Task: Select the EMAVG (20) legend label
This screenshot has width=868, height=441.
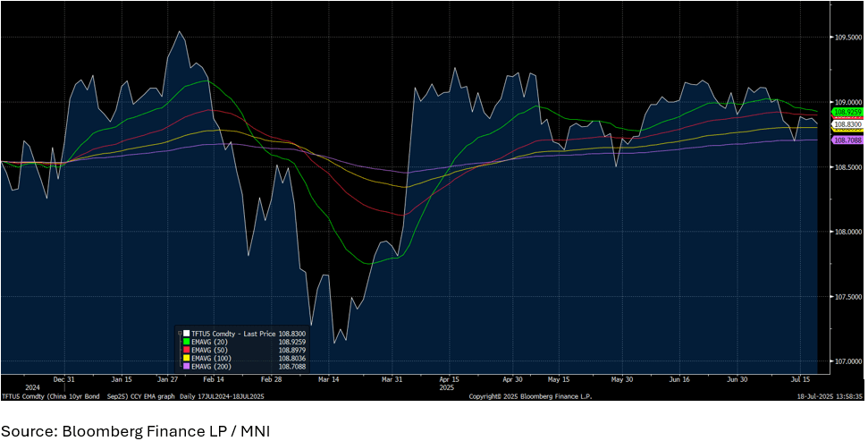Action: click(210, 341)
